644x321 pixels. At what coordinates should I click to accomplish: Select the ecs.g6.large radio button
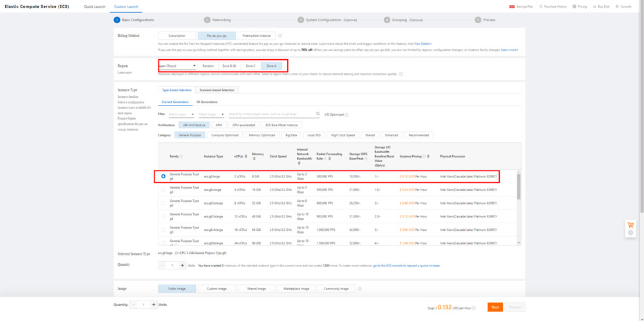tap(163, 176)
